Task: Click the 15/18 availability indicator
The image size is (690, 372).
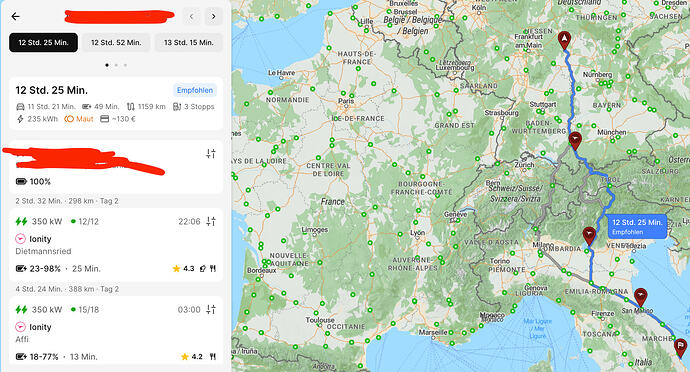Action: (85, 309)
